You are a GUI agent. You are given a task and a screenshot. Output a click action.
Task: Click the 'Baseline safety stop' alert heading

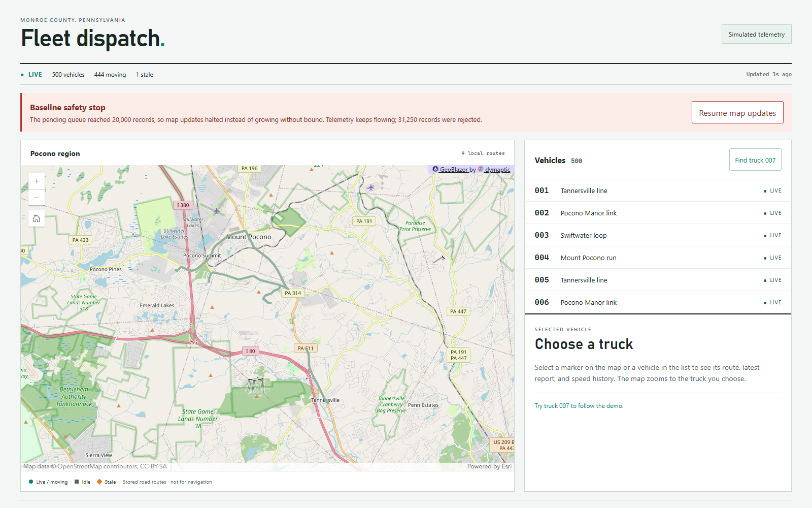point(67,108)
